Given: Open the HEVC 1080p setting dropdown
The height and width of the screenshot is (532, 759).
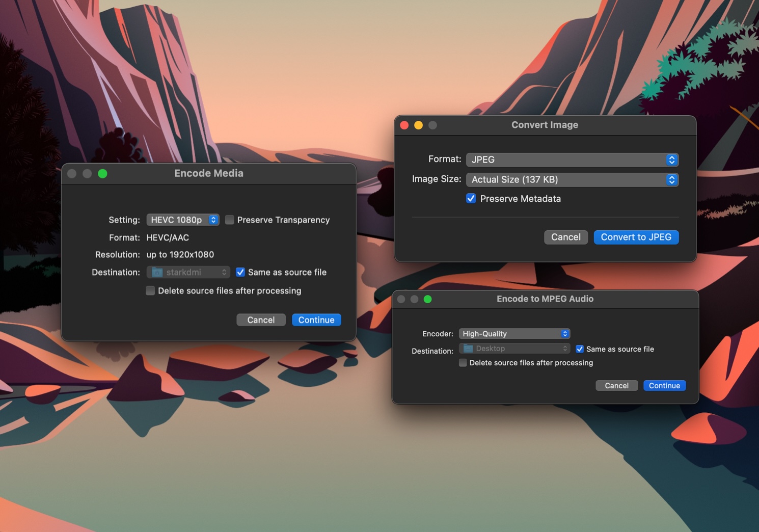Looking at the screenshot, I should tap(182, 220).
